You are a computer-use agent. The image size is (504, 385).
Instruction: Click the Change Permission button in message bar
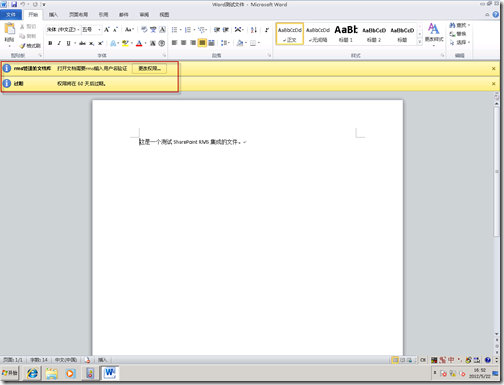coord(149,68)
